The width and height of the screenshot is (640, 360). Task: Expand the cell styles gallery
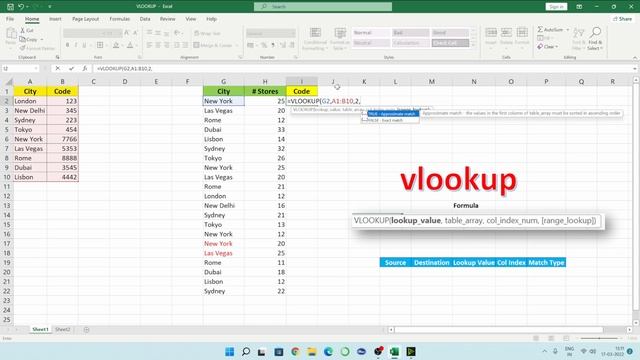coord(474,45)
